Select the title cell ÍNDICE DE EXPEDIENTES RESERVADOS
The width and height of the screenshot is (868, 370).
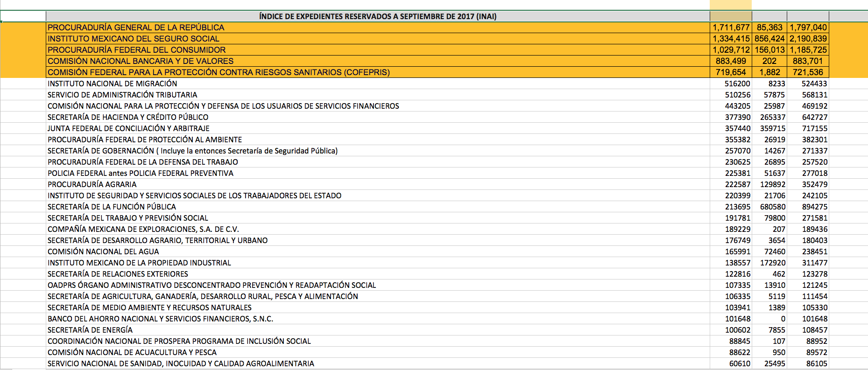click(x=377, y=16)
